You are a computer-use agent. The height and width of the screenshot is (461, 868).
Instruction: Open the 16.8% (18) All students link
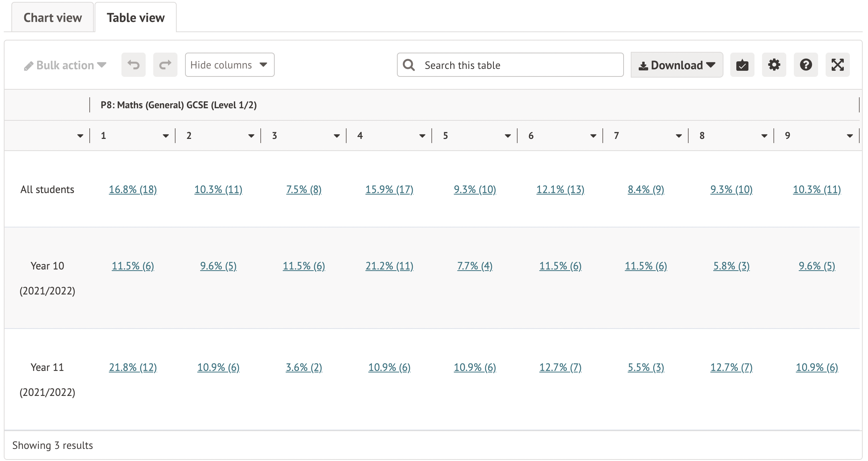click(x=133, y=190)
